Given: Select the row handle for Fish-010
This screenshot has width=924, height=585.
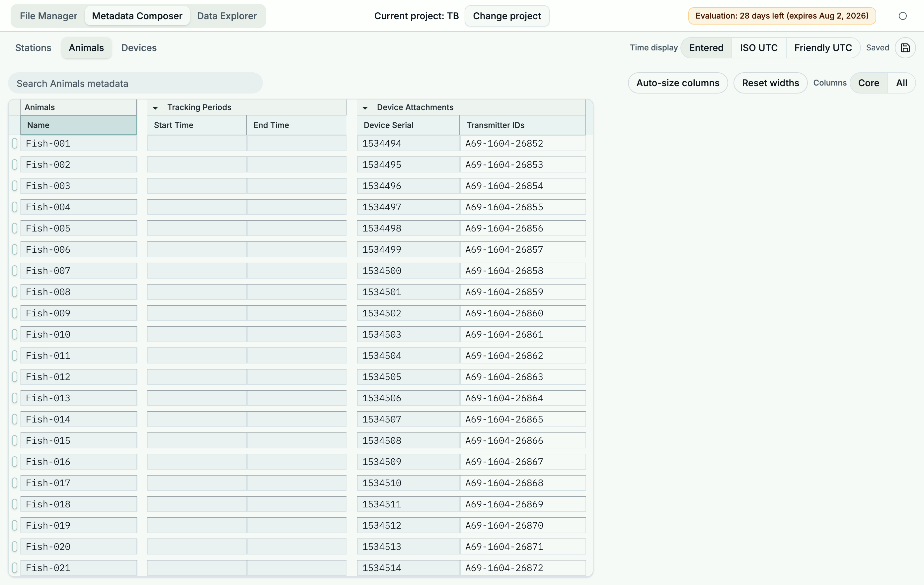Looking at the screenshot, I should click(15, 334).
